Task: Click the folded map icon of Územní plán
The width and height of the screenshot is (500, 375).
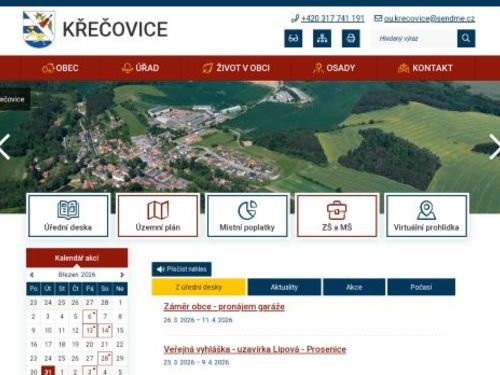Action: click(x=158, y=210)
